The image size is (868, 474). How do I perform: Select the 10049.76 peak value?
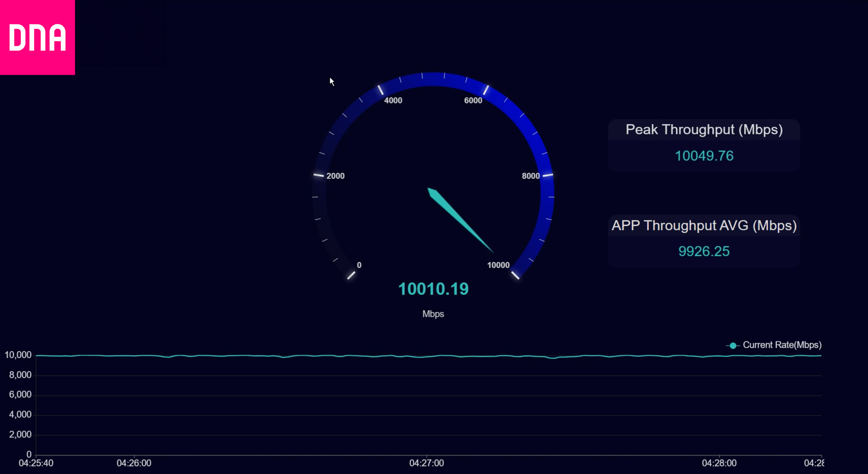(x=704, y=156)
